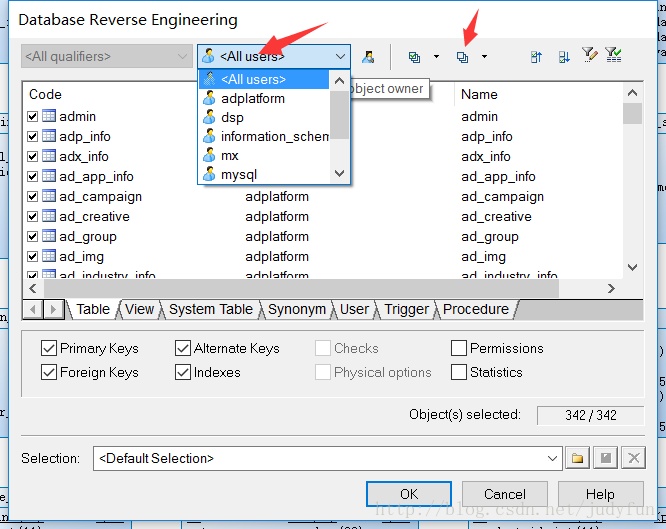Click the Objects selected count field

pos(590,415)
